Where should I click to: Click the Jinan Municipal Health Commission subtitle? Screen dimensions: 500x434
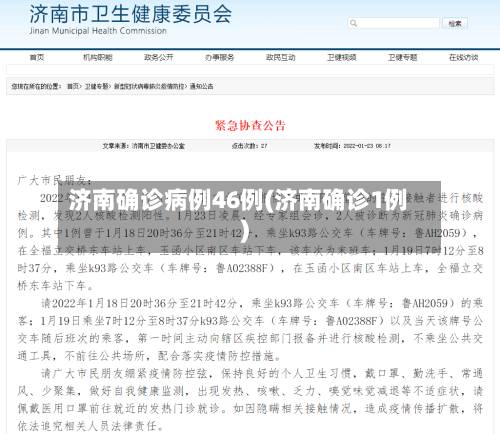click(x=98, y=31)
